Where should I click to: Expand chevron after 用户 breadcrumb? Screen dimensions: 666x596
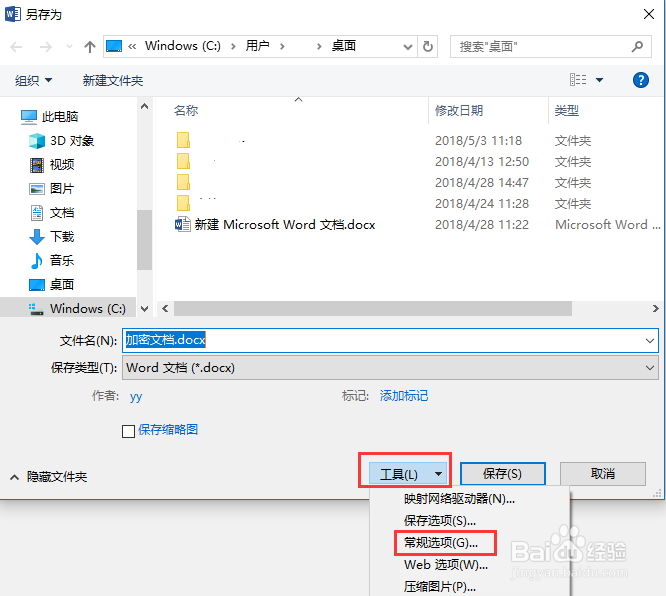tap(282, 46)
